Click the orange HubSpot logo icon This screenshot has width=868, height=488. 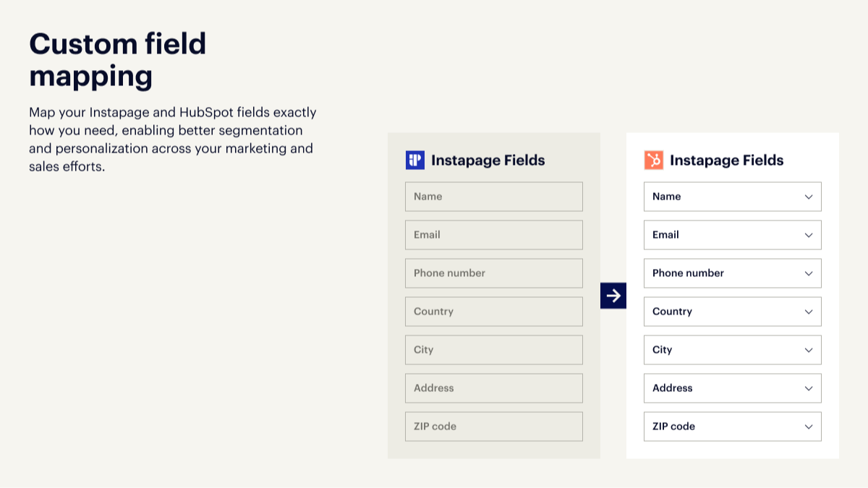pyautogui.click(x=653, y=160)
